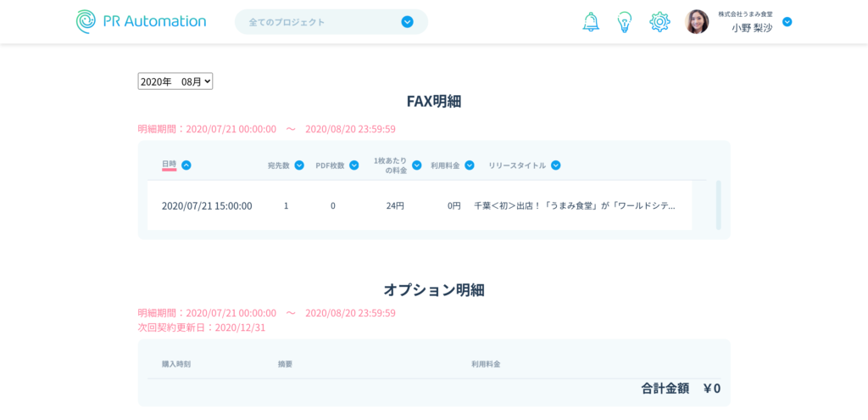Click the release title 千葉＜初＞出店 text

coord(574,205)
